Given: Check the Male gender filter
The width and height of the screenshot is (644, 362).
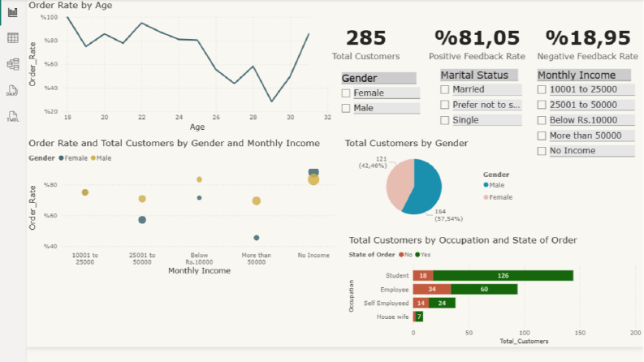Looking at the screenshot, I should coord(346,108).
